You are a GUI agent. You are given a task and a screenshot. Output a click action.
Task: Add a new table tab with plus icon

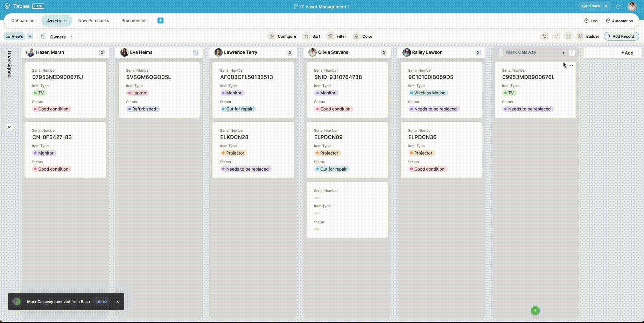click(x=160, y=21)
